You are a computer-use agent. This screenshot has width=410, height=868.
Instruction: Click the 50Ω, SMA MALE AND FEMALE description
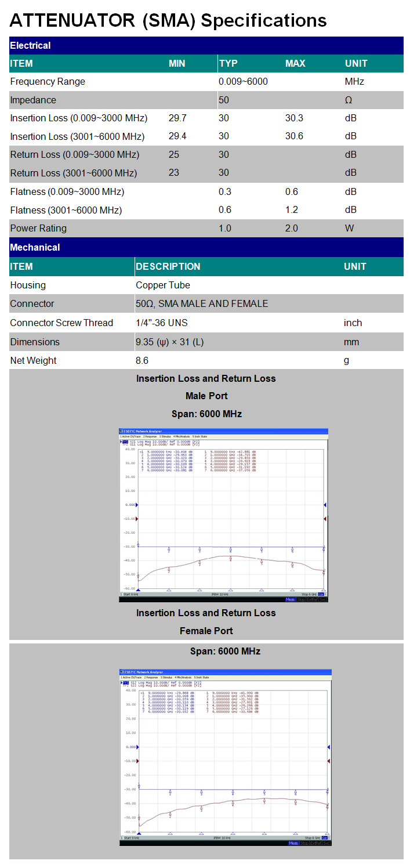tap(202, 303)
